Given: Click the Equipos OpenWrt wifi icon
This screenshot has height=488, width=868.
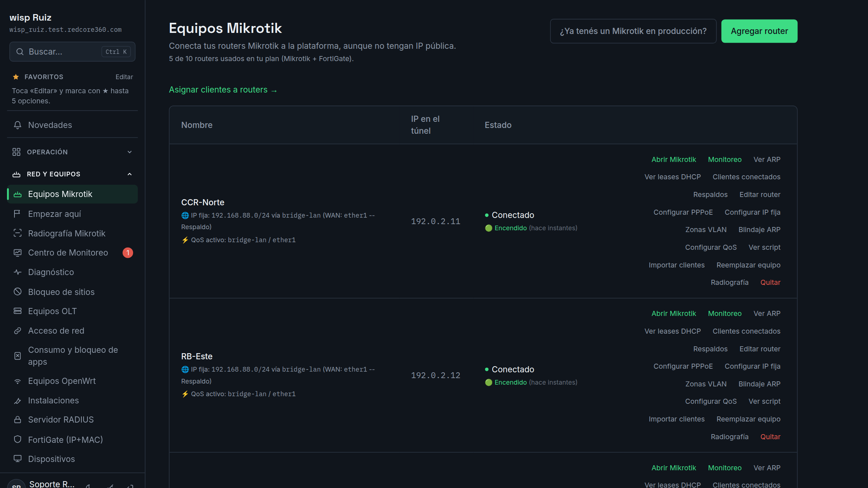Looking at the screenshot, I should tap(17, 381).
